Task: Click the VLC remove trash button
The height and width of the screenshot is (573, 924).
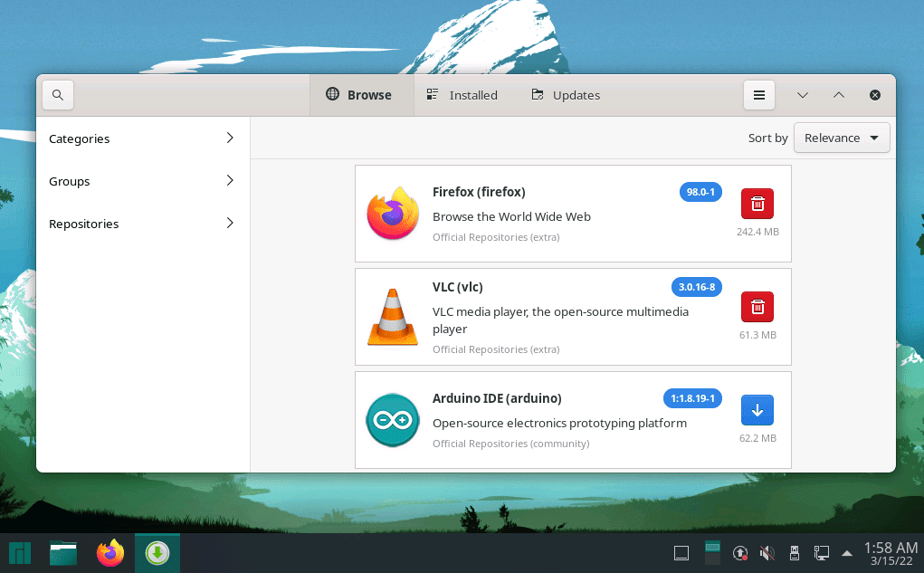Action: point(757,307)
